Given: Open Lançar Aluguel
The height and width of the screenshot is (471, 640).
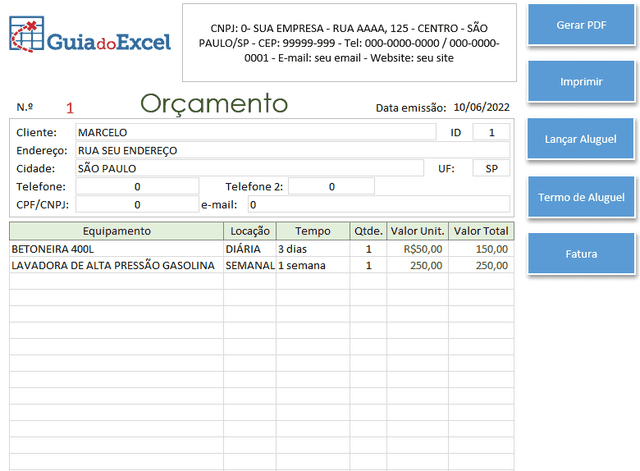Looking at the screenshot, I should pyautogui.click(x=580, y=139).
